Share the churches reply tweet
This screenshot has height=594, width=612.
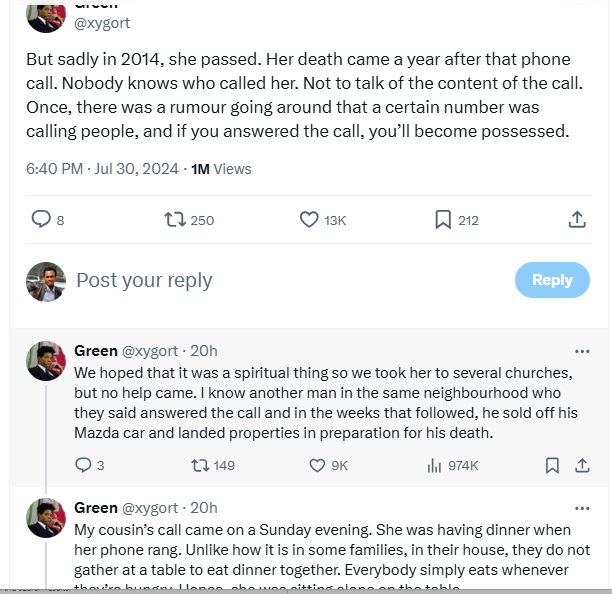tap(581, 465)
